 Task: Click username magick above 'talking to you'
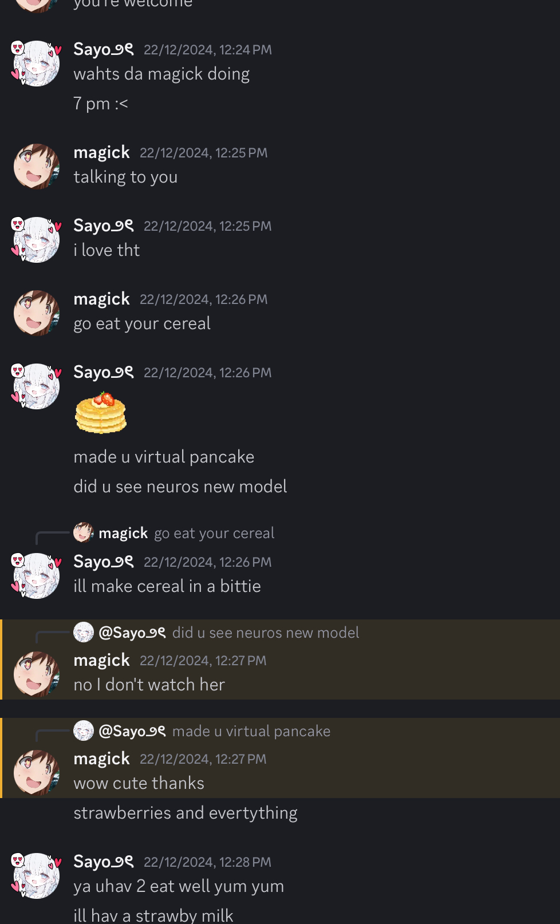[102, 152]
